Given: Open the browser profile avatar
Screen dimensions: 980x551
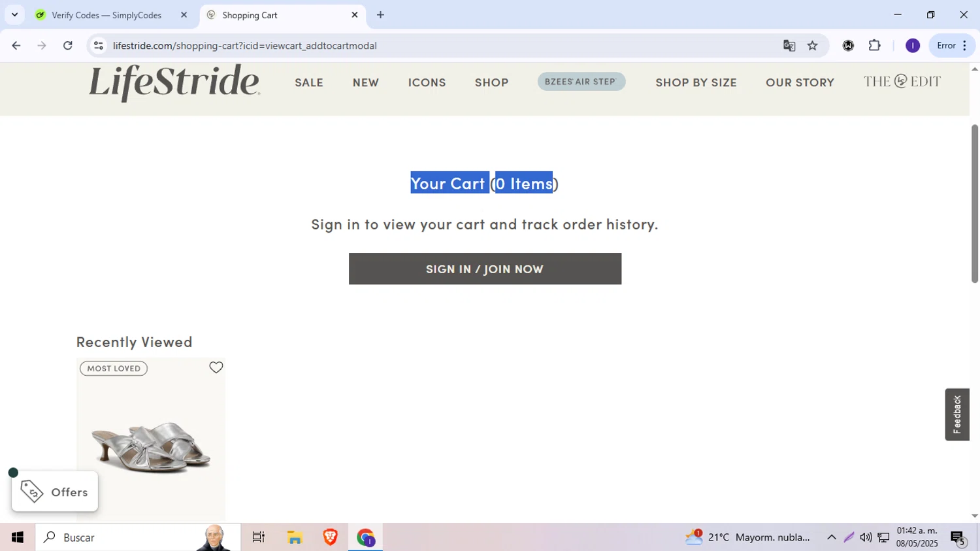Looking at the screenshot, I should pos(913,46).
